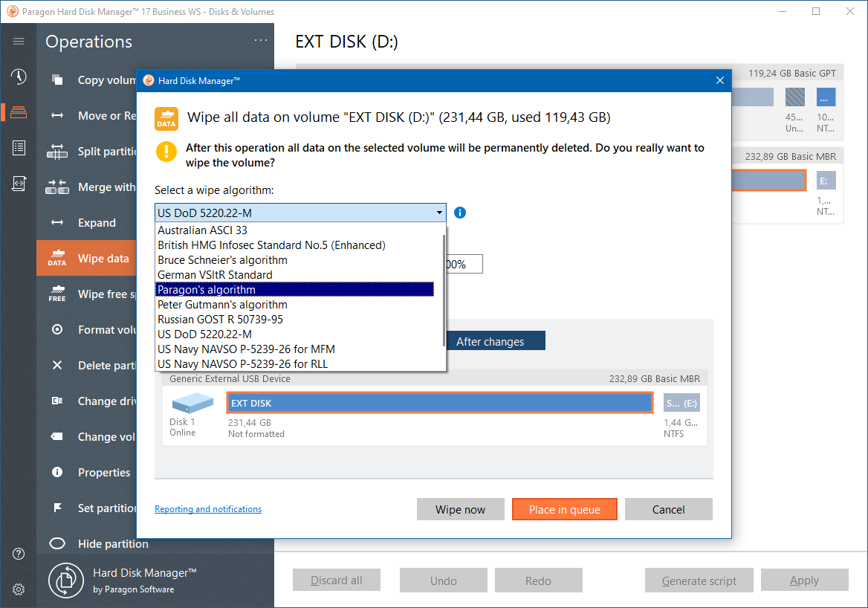Screen dimensions: 868x608
Task: Click the Generate script button
Action: tap(699, 580)
